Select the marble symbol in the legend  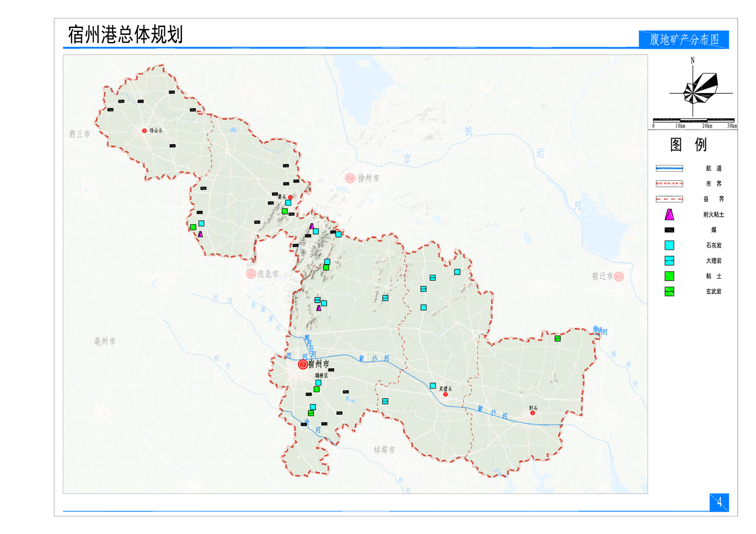[x=669, y=261]
